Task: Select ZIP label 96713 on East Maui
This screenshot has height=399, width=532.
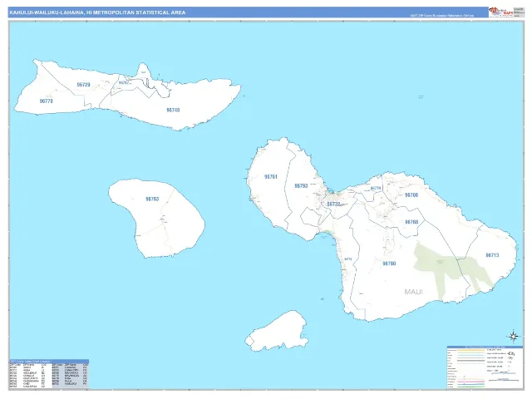Action: coord(492,255)
